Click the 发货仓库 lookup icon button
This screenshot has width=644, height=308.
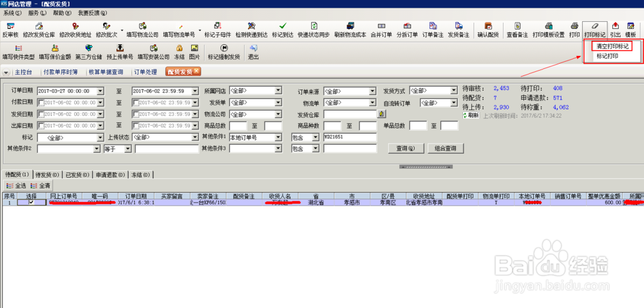tap(381, 114)
